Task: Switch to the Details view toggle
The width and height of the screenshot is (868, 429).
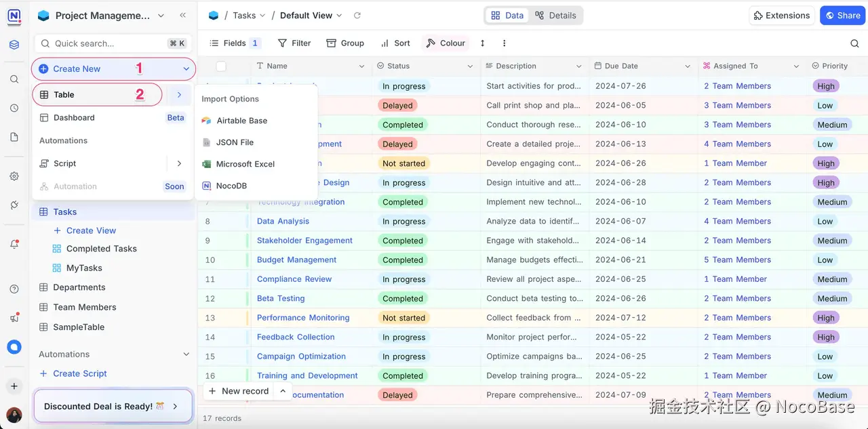Action: [x=555, y=16]
